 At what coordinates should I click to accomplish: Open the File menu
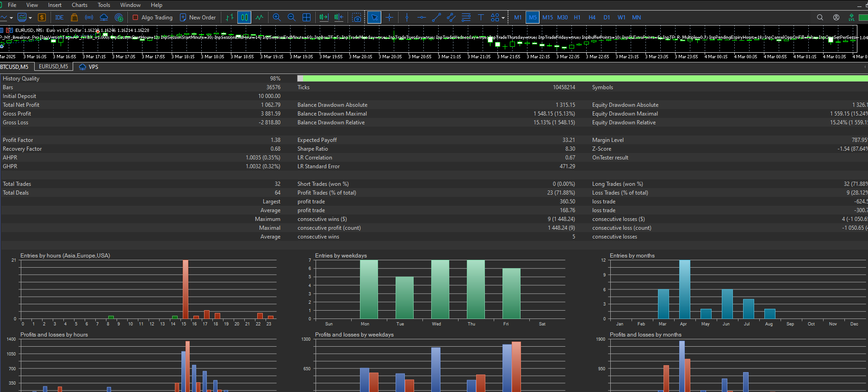12,5
